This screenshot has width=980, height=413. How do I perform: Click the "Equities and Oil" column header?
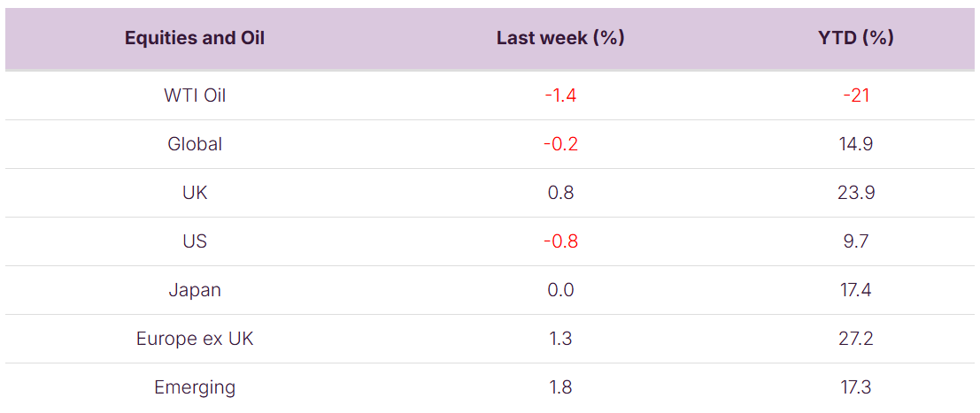[195, 38]
